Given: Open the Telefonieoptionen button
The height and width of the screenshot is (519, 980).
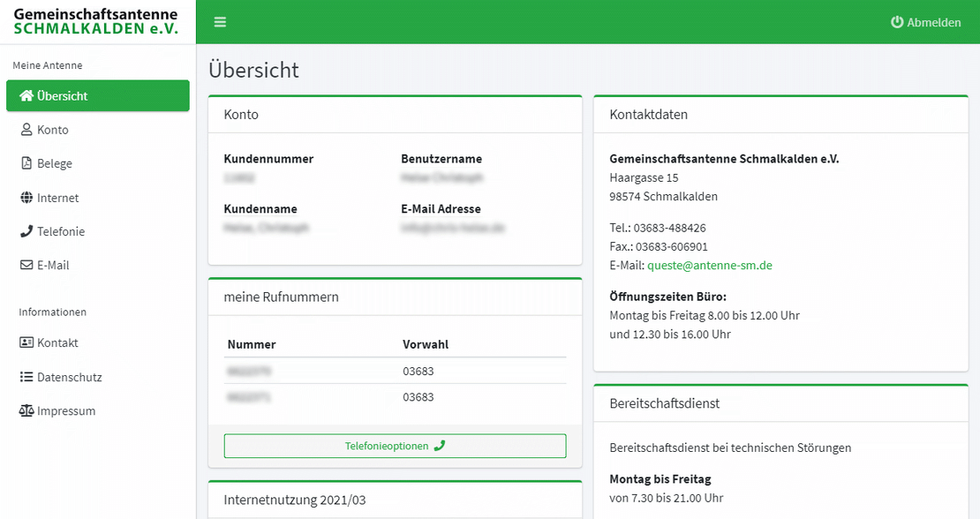Looking at the screenshot, I should coord(395,446).
